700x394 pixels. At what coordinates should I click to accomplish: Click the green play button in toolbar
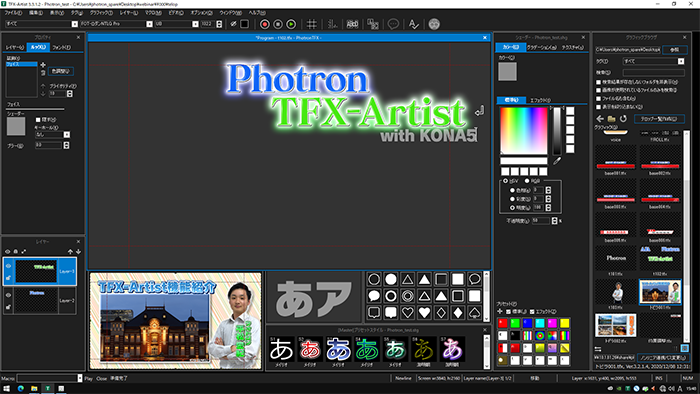pyautogui.click(x=291, y=24)
